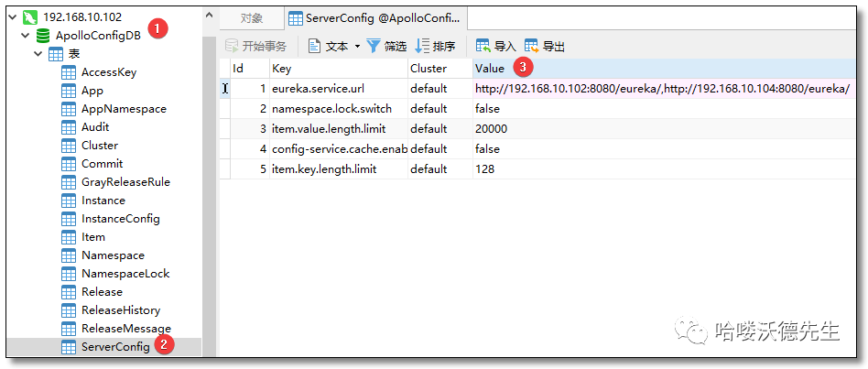The width and height of the screenshot is (868, 369).
Task: Sort by the Value column header
Action: click(x=490, y=69)
